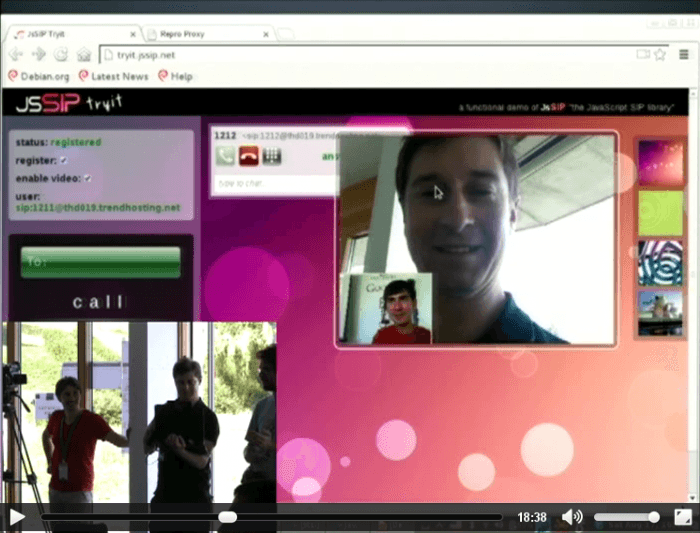Toggle fullscreen mode in video player
This screenshot has width=700, height=533.
point(683,517)
